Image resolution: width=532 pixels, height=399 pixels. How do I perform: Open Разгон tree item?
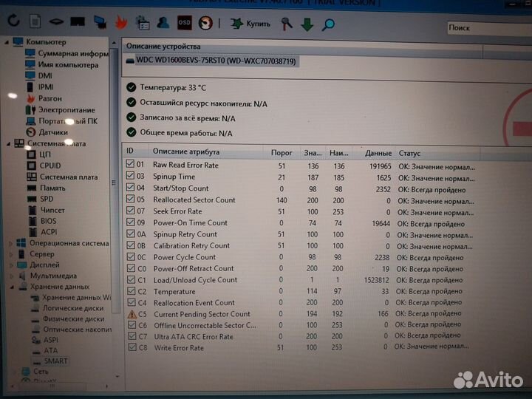(x=44, y=98)
